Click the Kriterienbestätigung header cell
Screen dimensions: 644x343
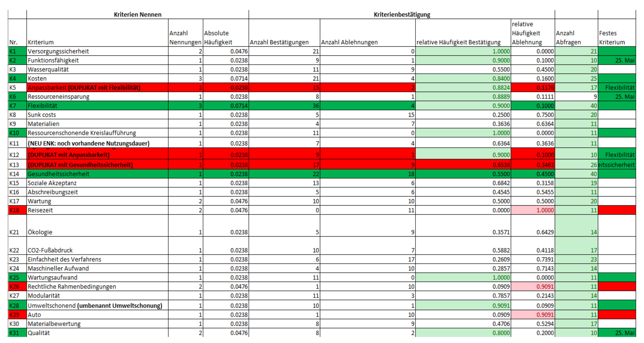click(x=402, y=15)
